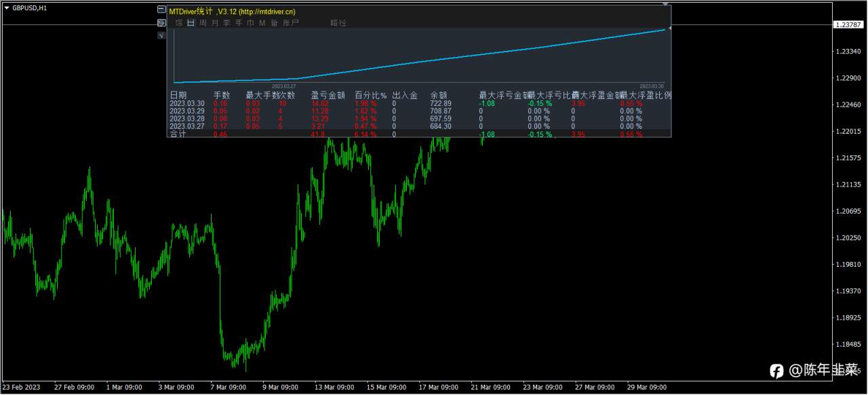Open the 年 yearly tab

(239, 23)
